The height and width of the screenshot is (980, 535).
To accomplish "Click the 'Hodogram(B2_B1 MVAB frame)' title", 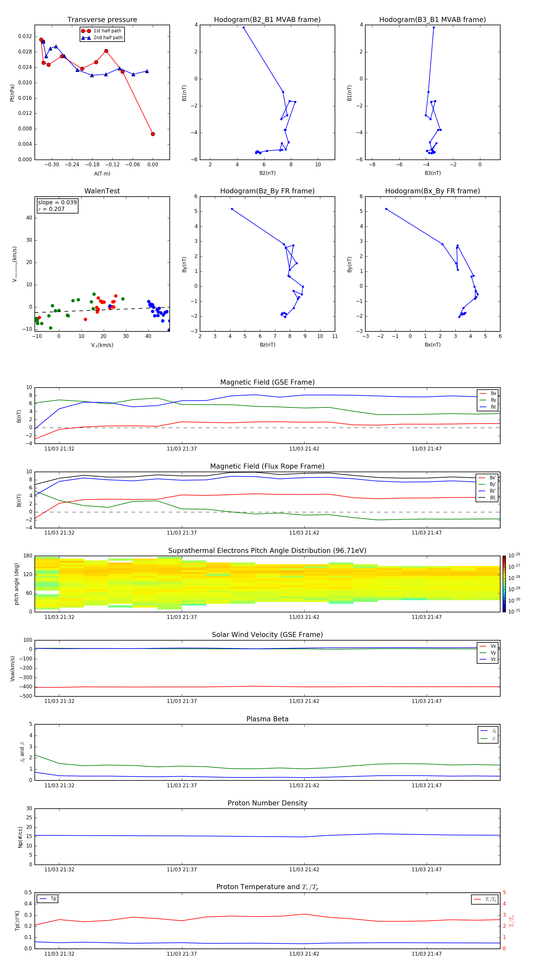I will 267,19.
